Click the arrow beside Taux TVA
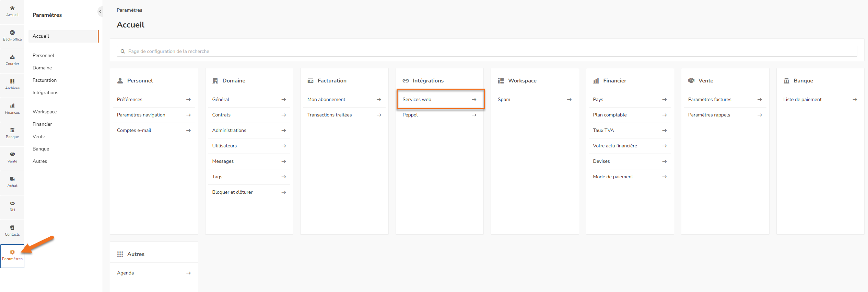This screenshot has height=292, width=868. 665,131
